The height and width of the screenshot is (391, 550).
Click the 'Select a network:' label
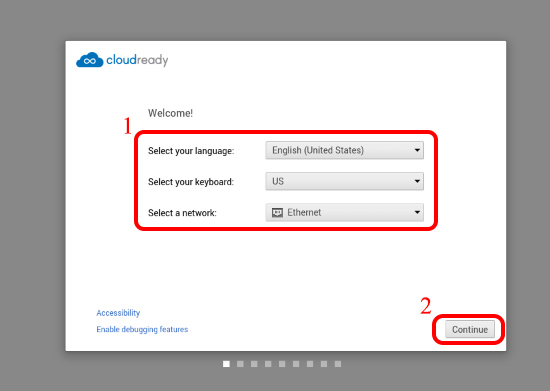(182, 213)
